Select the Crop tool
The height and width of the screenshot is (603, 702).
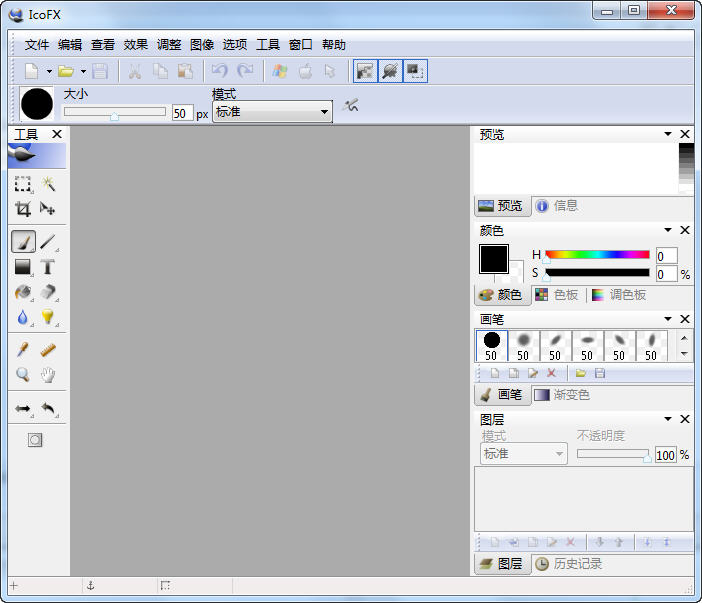22,209
